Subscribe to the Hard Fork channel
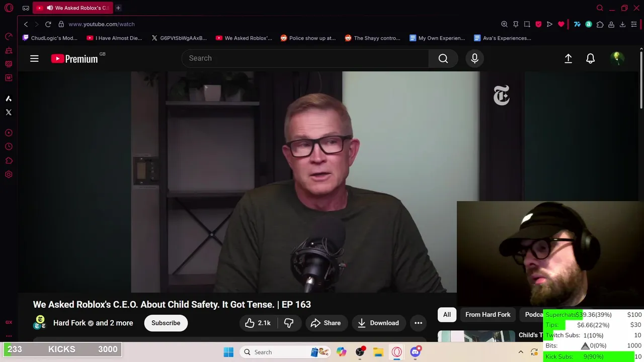This screenshot has width=644, height=362. click(x=166, y=323)
